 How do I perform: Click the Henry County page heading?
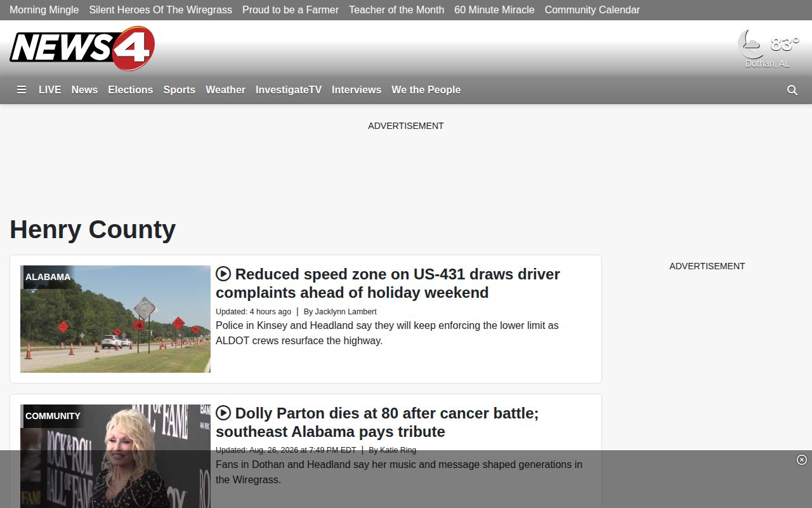(93, 229)
